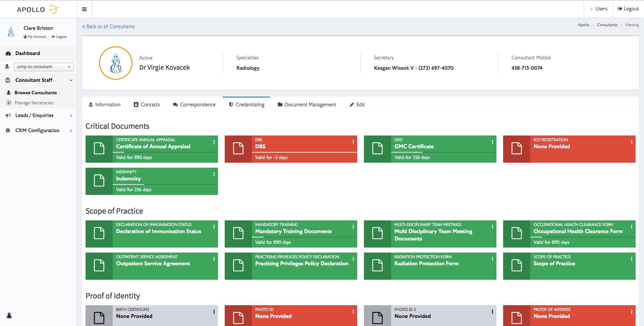Select Browse Consultants

(x=36, y=93)
